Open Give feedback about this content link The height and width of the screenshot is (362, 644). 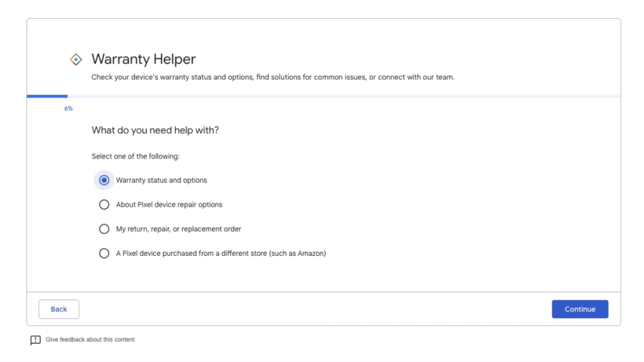coord(90,339)
